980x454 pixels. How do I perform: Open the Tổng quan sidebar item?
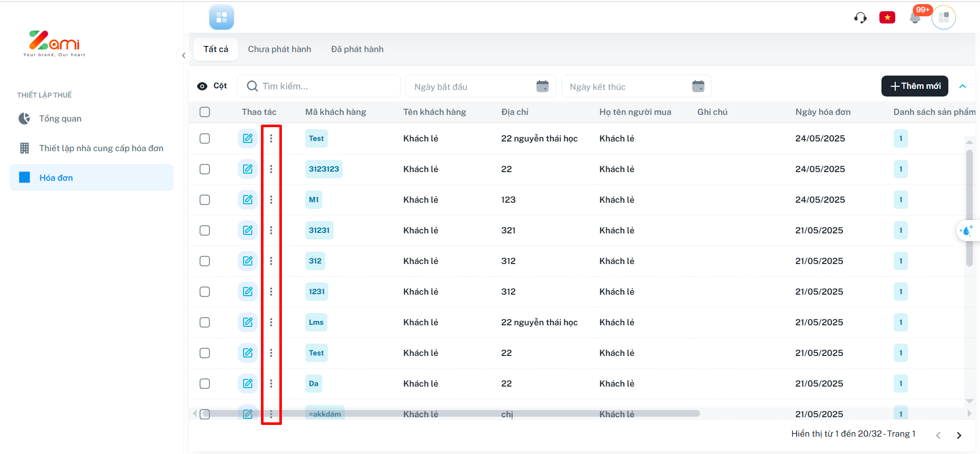pos(60,118)
